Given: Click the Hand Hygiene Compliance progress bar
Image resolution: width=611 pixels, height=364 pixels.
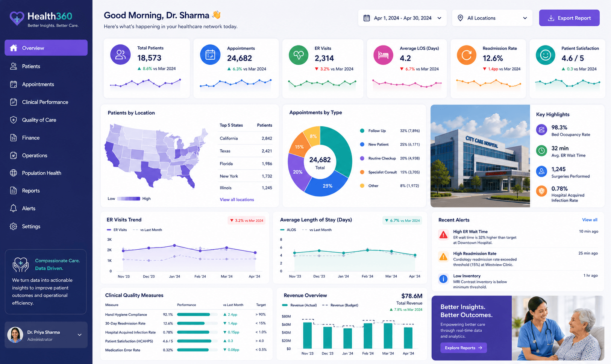Looking at the screenshot, I should 197,314.
